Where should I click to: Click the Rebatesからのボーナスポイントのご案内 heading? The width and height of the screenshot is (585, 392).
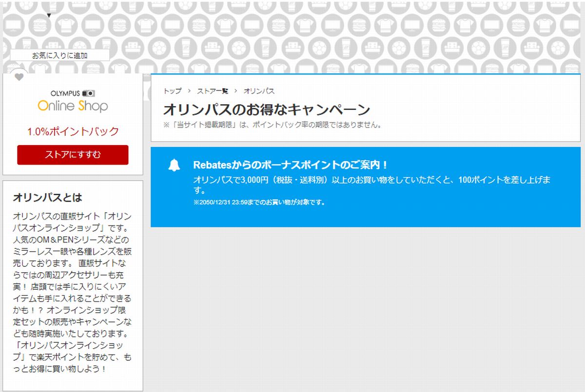pos(291,165)
